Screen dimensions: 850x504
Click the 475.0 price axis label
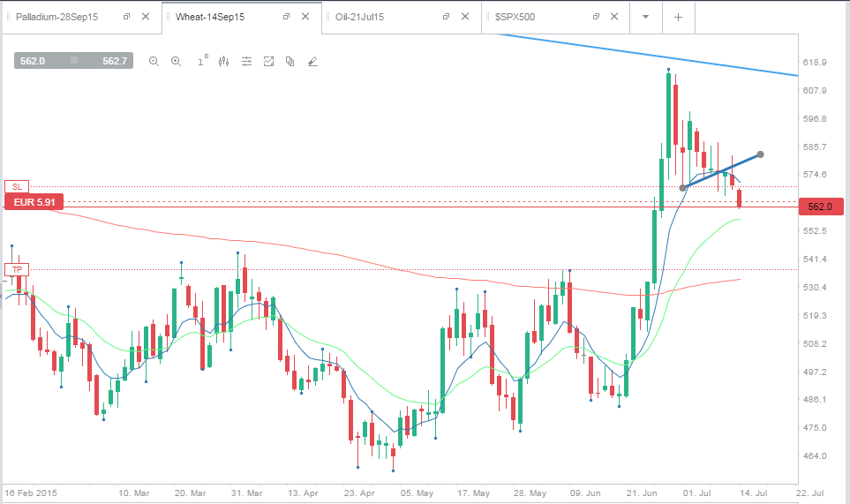pos(814,427)
